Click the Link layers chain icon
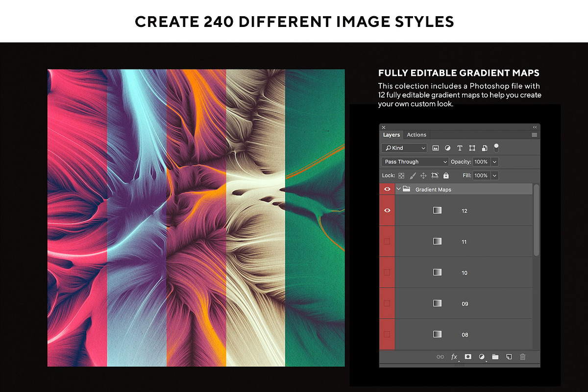The width and height of the screenshot is (588, 392). pos(441,356)
